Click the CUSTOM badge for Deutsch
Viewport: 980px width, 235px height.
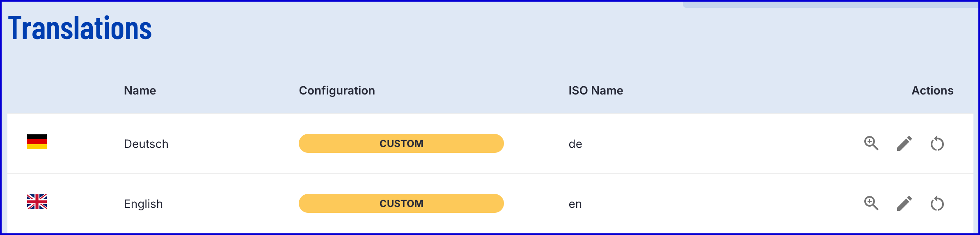point(401,143)
